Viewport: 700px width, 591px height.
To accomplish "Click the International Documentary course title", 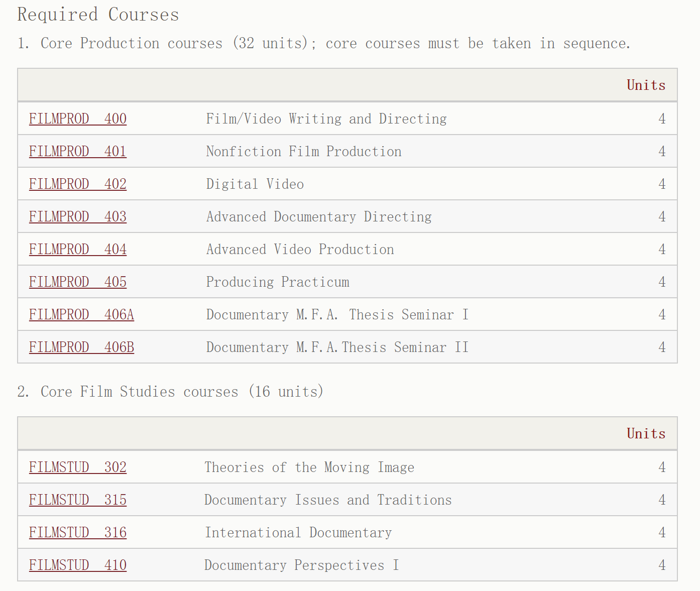I will 298,533.
